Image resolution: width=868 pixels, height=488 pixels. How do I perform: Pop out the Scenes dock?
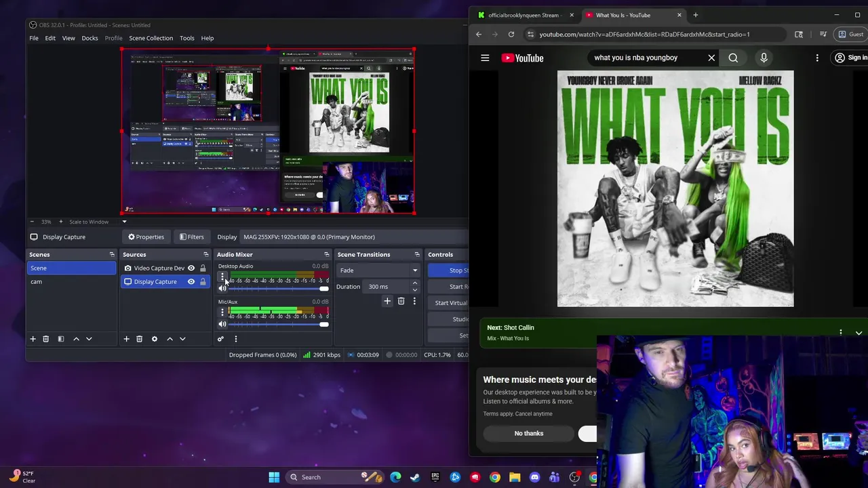112,255
